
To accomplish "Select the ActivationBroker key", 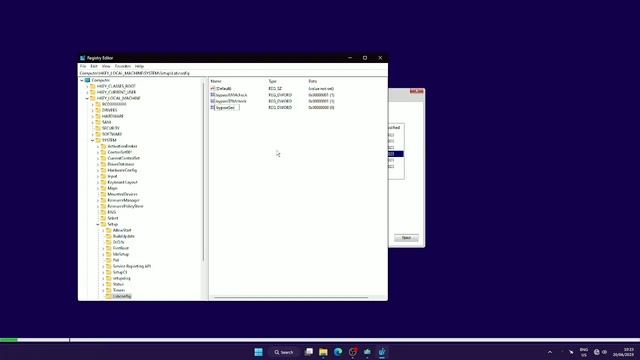I will pos(122,146).
